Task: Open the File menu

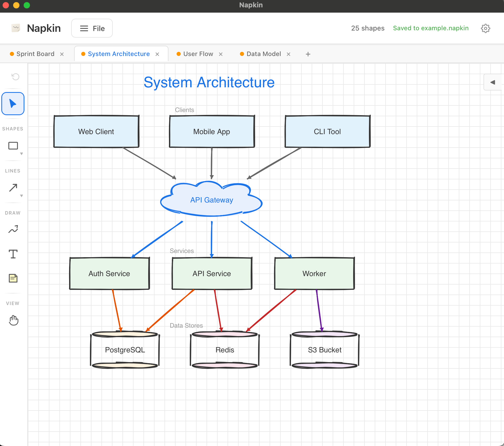Action: pyautogui.click(x=92, y=28)
